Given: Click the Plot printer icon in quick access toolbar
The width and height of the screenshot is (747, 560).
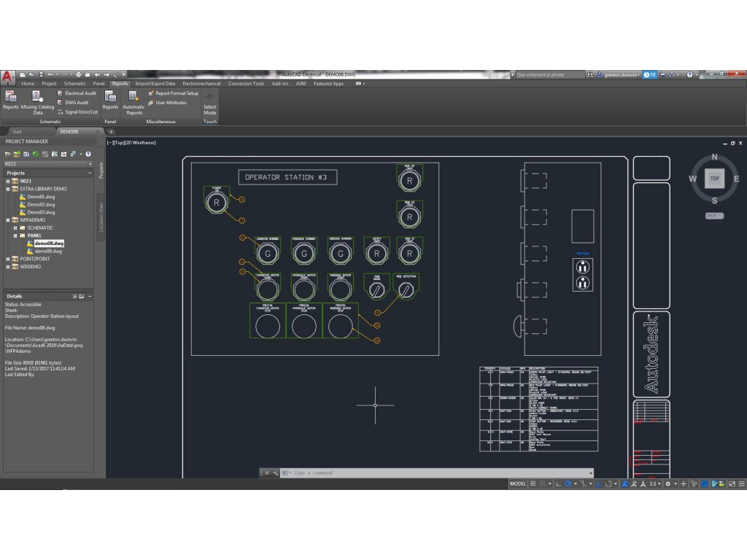Looking at the screenshot, I should [x=79, y=75].
